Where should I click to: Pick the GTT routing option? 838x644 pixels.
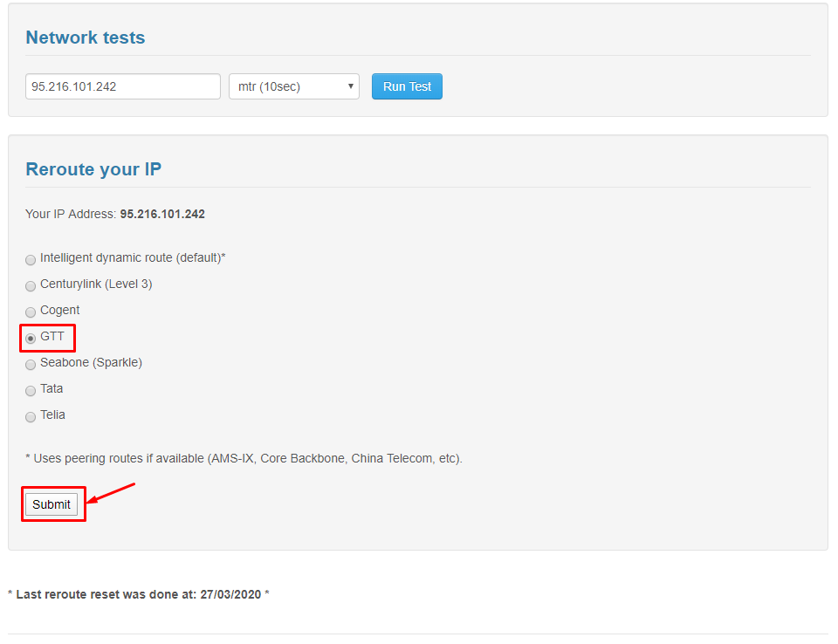[31, 338]
